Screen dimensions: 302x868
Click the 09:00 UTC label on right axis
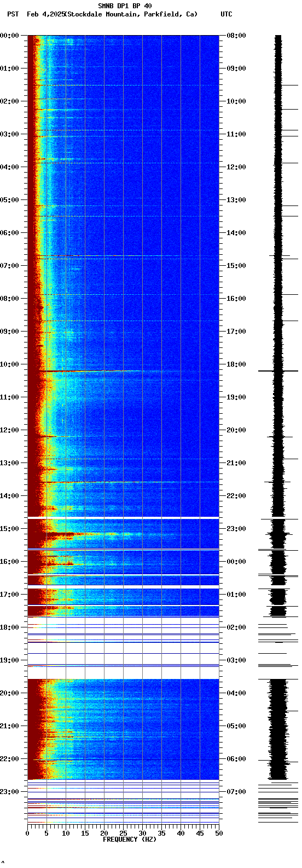(236, 68)
